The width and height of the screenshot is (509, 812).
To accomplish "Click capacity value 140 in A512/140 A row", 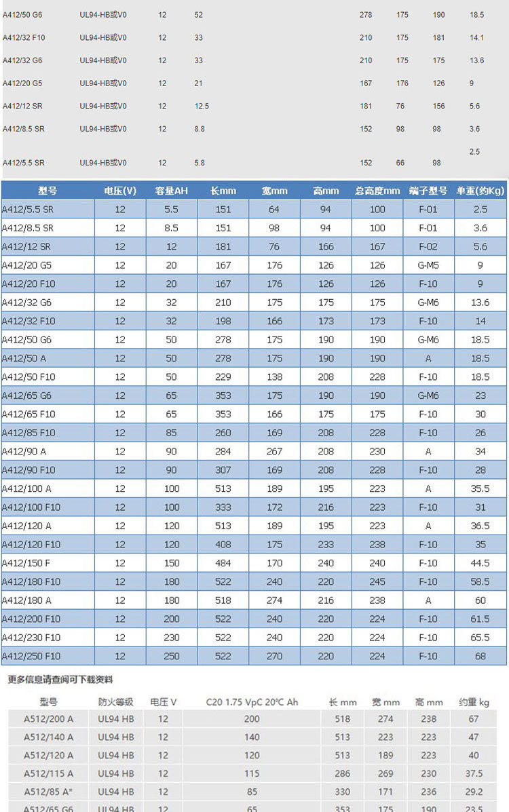I will 252,737.
